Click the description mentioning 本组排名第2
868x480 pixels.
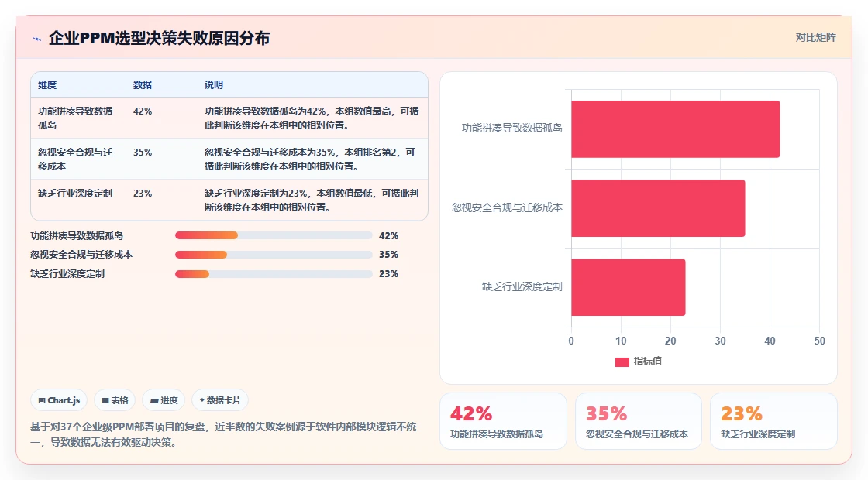310,159
